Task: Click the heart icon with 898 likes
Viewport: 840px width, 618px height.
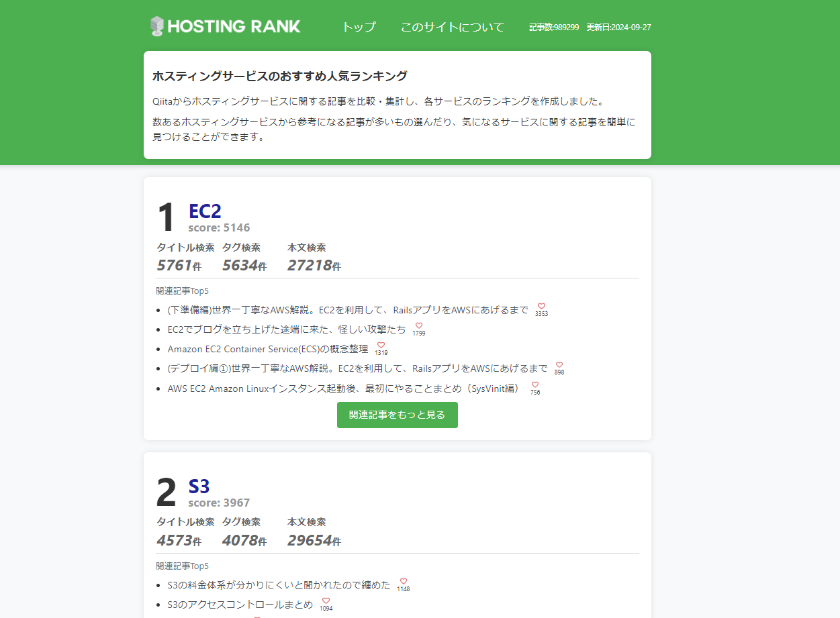Action: [x=559, y=365]
